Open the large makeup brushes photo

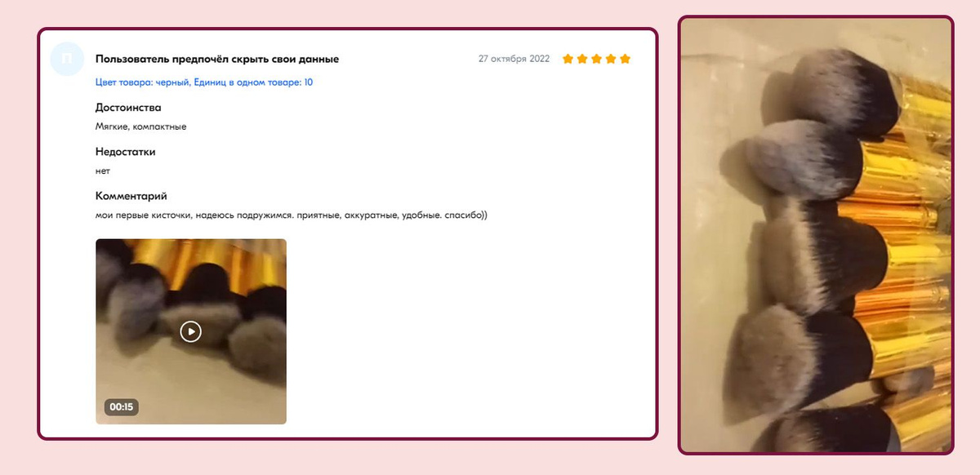[816, 235]
